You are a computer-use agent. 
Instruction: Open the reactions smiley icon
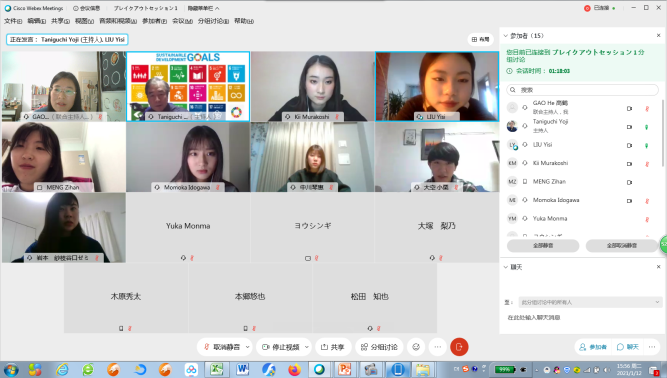click(416, 347)
